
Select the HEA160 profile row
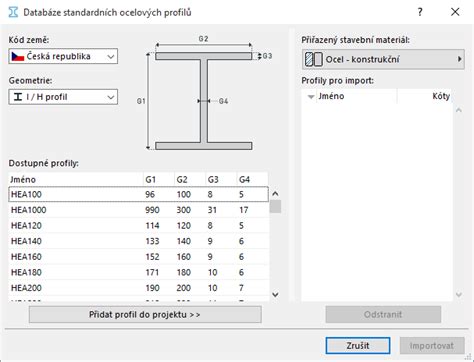(x=138, y=257)
